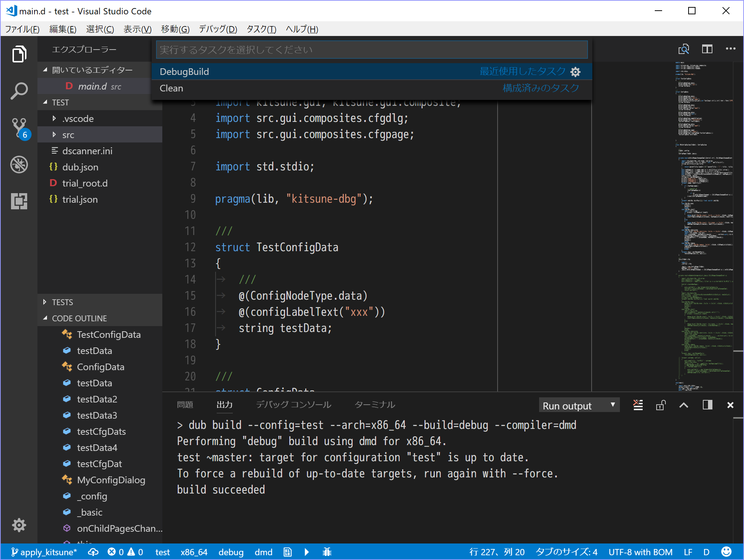Image resolution: width=744 pixels, height=560 pixels.
Task: Switch to the ターミナル panel tab
Action: pos(375,404)
